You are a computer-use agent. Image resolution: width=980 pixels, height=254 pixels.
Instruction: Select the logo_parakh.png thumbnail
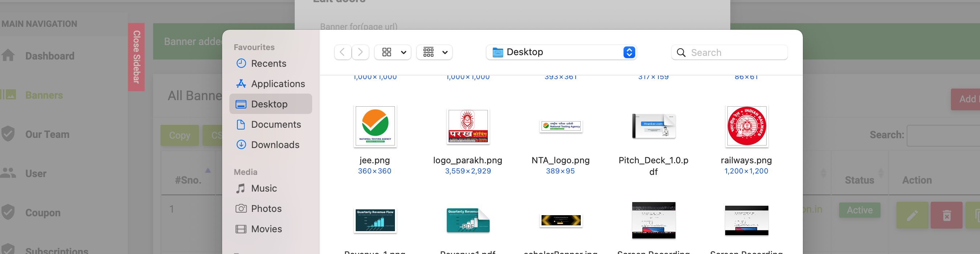pos(468,126)
